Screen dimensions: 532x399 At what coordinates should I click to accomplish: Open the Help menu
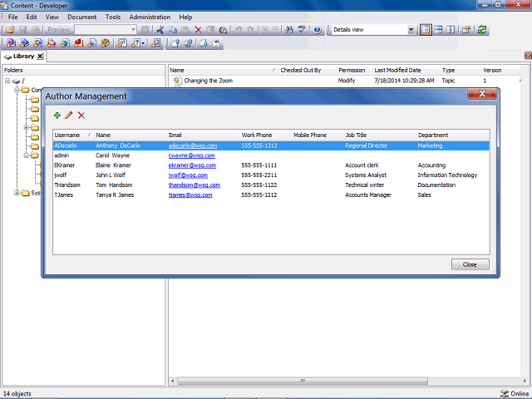tap(185, 17)
